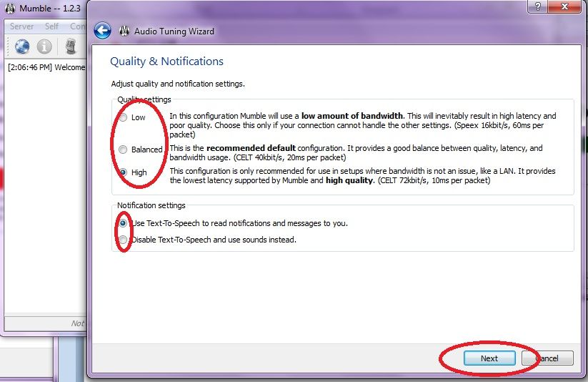Click the 'recommended default' description text

pos(251,148)
